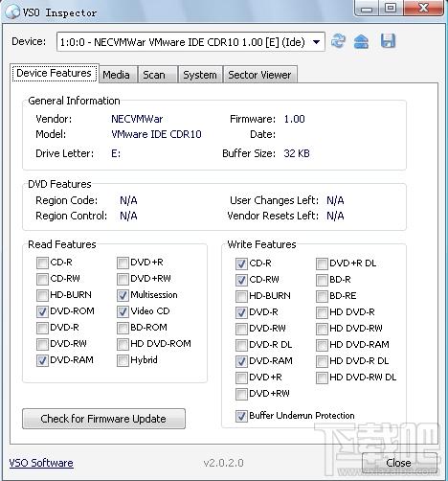Toggle the DVD-ROM read checkbox
This screenshot has height=481, width=448.
click(42, 311)
